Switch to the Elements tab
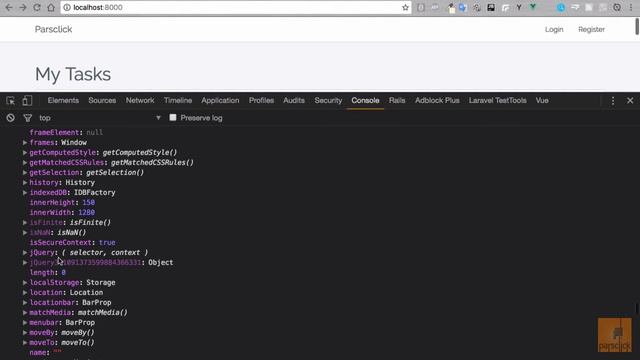 [63, 100]
